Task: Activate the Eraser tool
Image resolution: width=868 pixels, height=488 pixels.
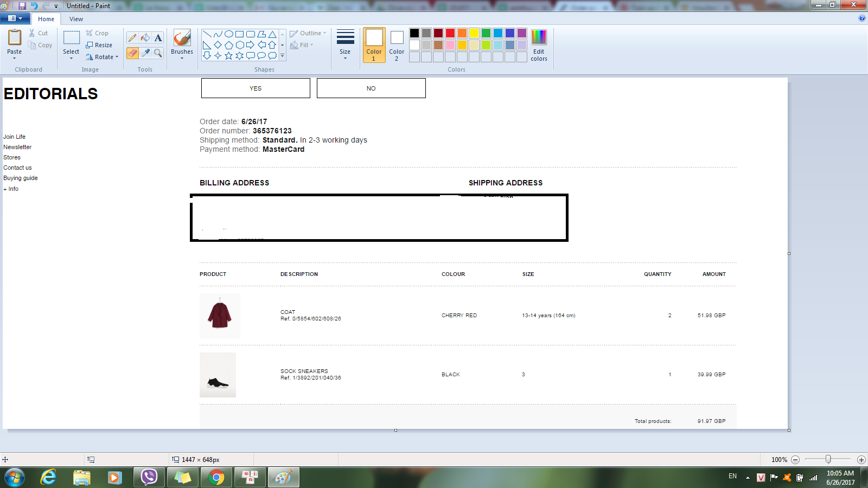Action: coord(132,53)
